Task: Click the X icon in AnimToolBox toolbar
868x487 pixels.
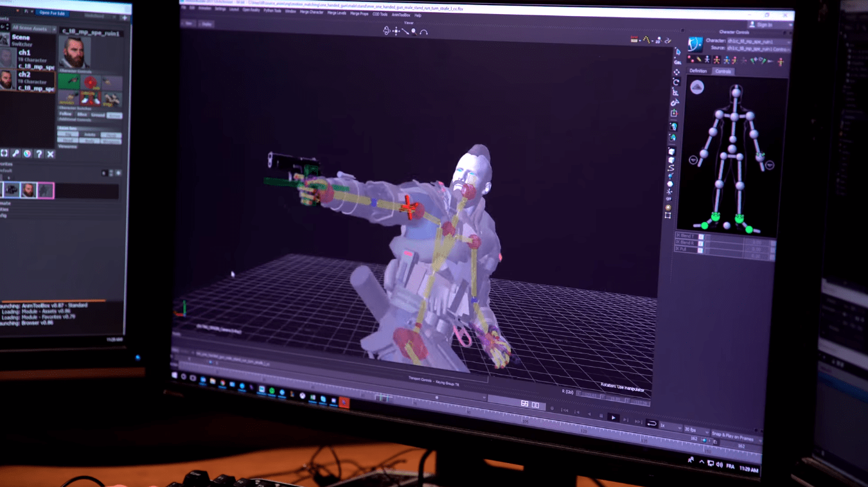Action: click(50, 154)
